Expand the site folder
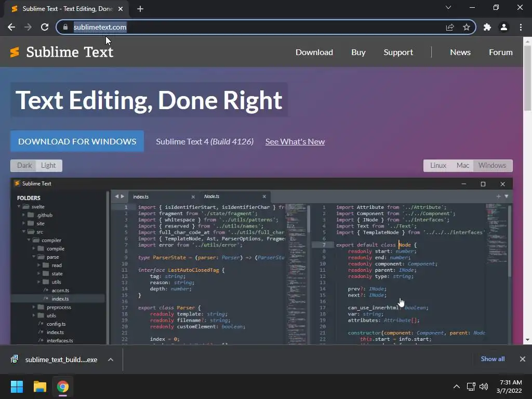The image size is (532, 399). coord(23,223)
